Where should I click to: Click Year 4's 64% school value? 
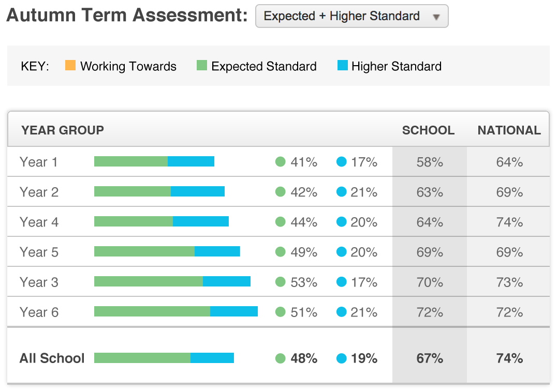(430, 222)
